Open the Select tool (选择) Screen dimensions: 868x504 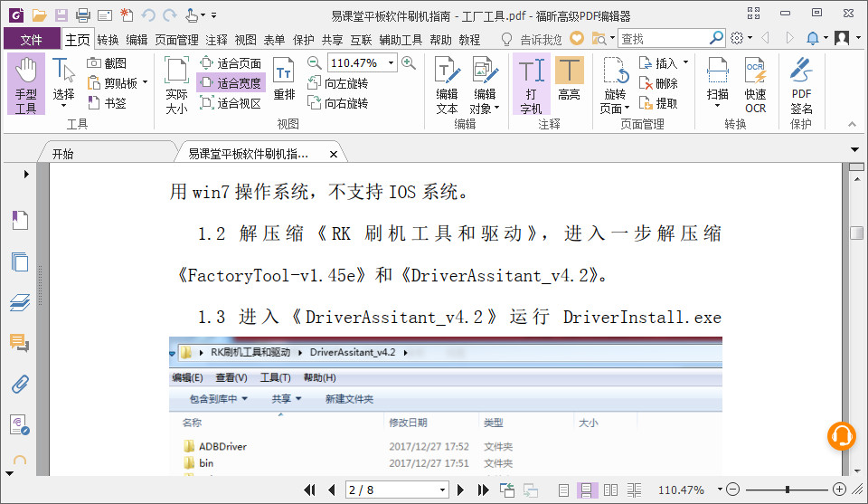click(x=63, y=82)
